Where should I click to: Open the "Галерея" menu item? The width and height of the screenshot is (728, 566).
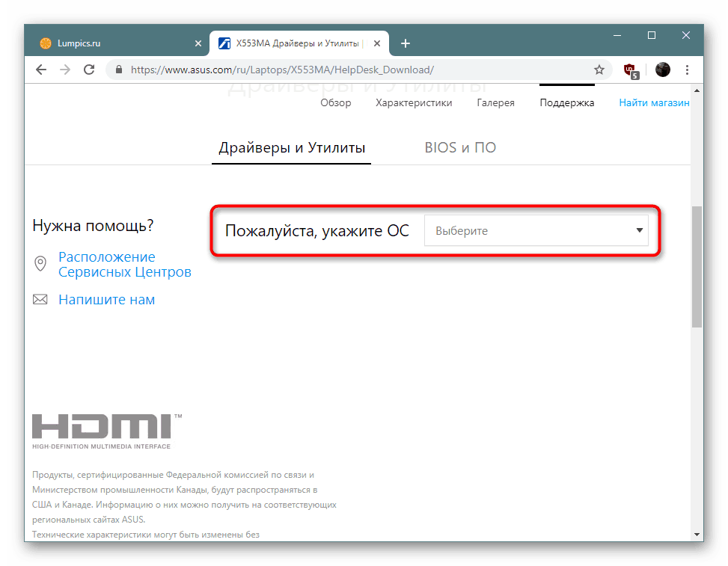pyautogui.click(x=495, y=103)
